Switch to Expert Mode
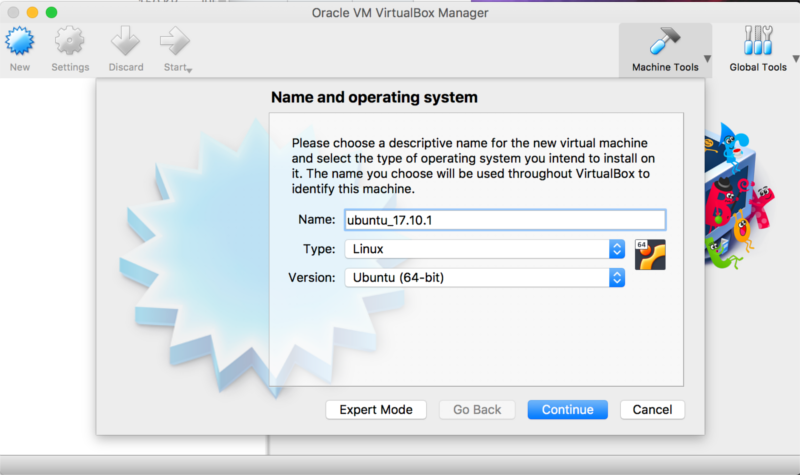Viewport: 800px width, 475px height. pyautogui.click(x=376, y=409)
